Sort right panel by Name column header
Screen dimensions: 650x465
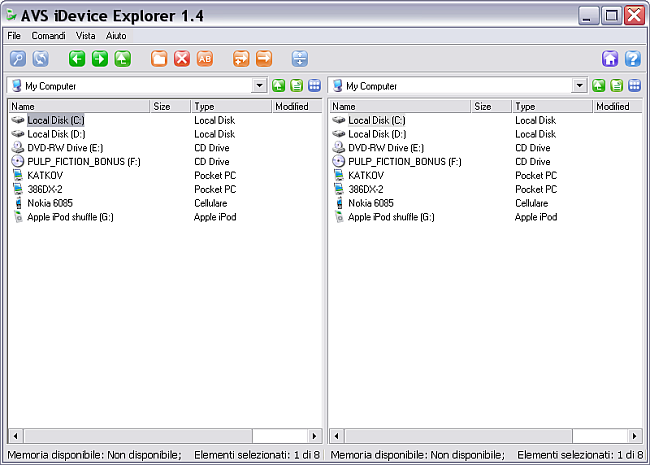point(400,107)
